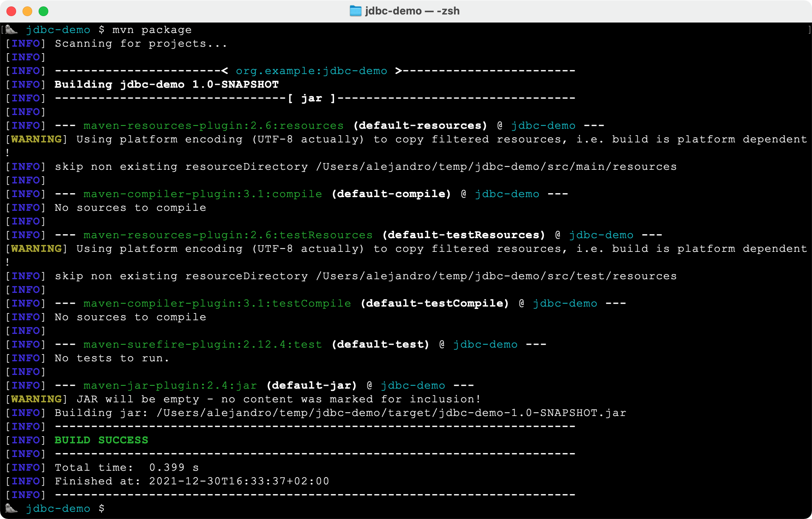
Task: Click the bird icon beside the first mvn command
Action: (x=11, y=29)
